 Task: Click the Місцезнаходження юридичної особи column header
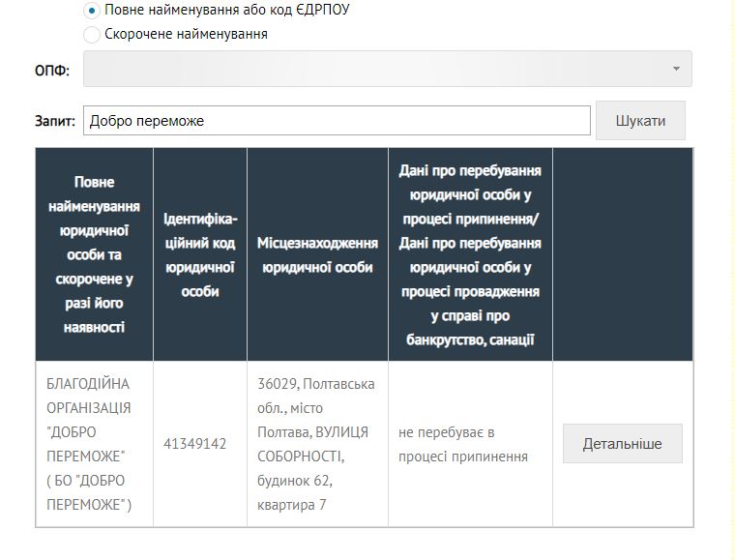click(x=317, y=254)
